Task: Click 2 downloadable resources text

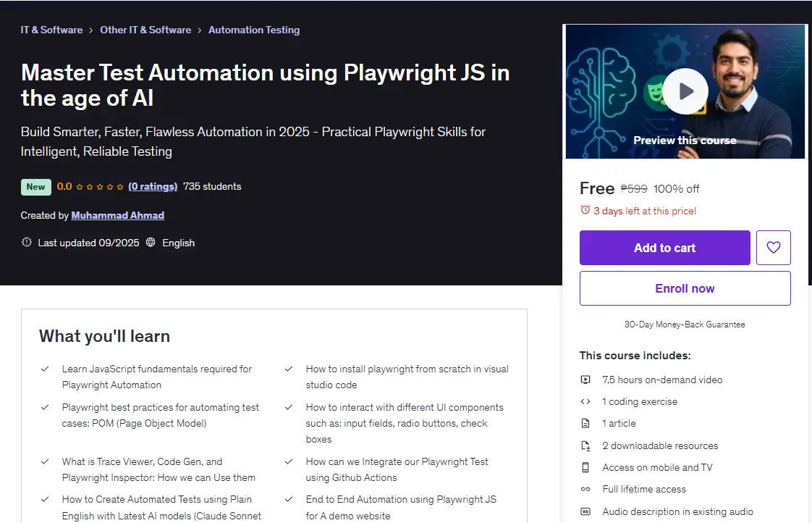Action: click(x=660, y=445)
